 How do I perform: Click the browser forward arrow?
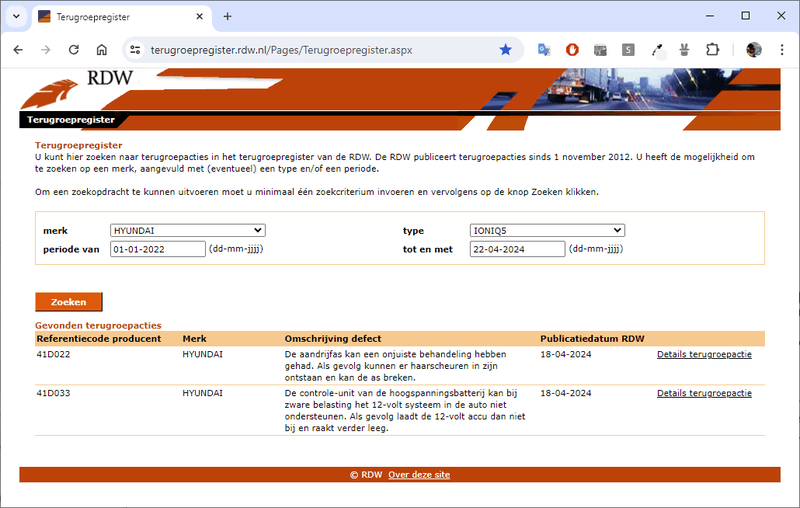(45, 49)
